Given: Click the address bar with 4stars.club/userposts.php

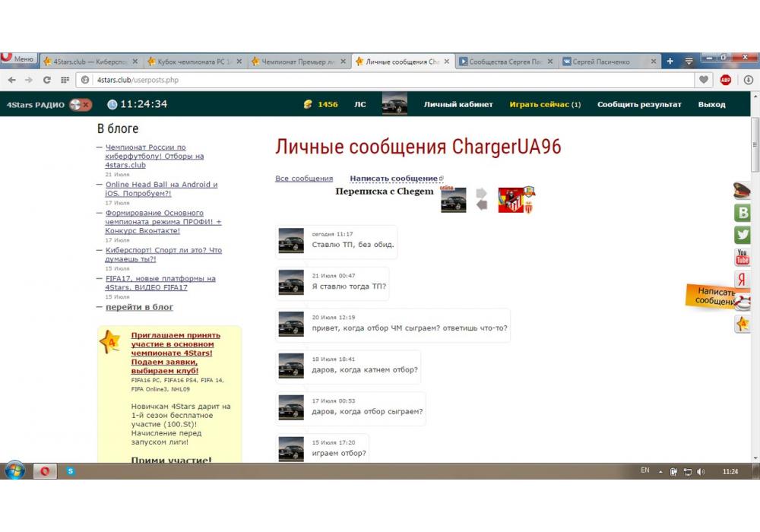Looking at the screenshot, I should click(385, 80).
